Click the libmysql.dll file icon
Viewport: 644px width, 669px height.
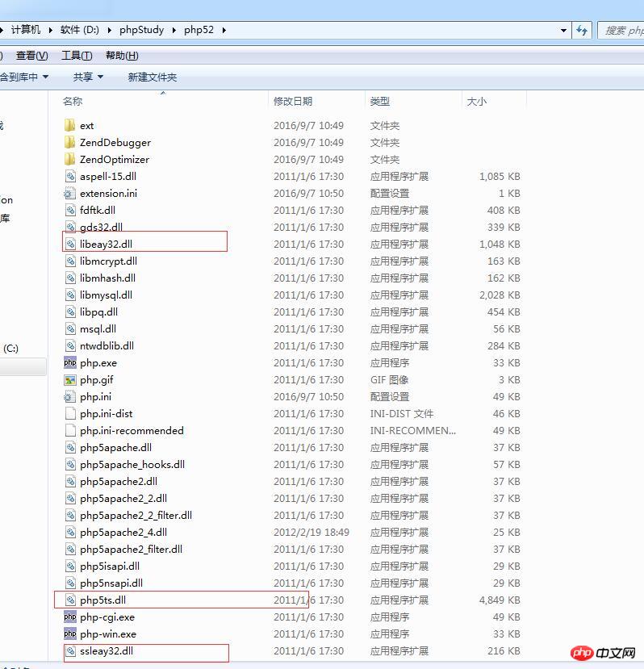pyautogui.click(x=70, y=295)
